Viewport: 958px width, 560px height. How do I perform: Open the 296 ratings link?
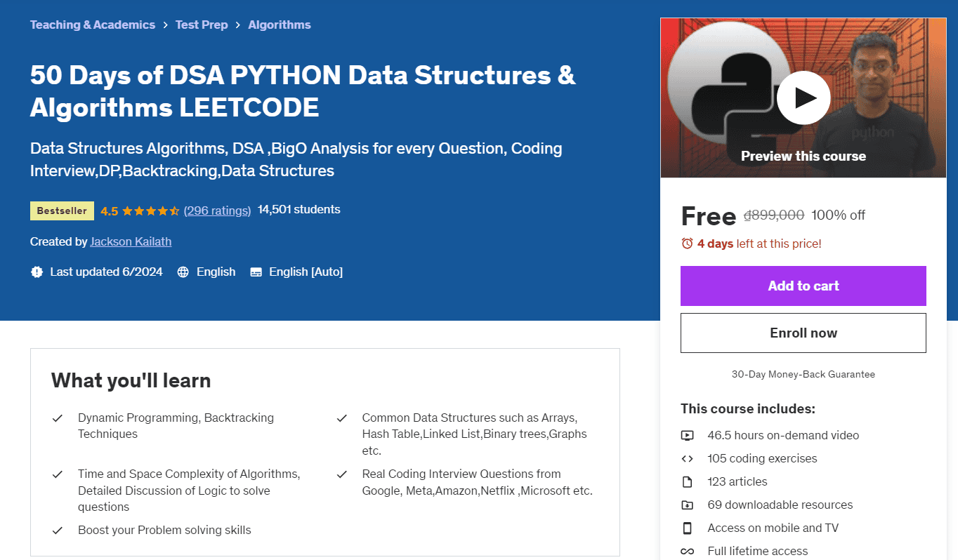point(217,210)
